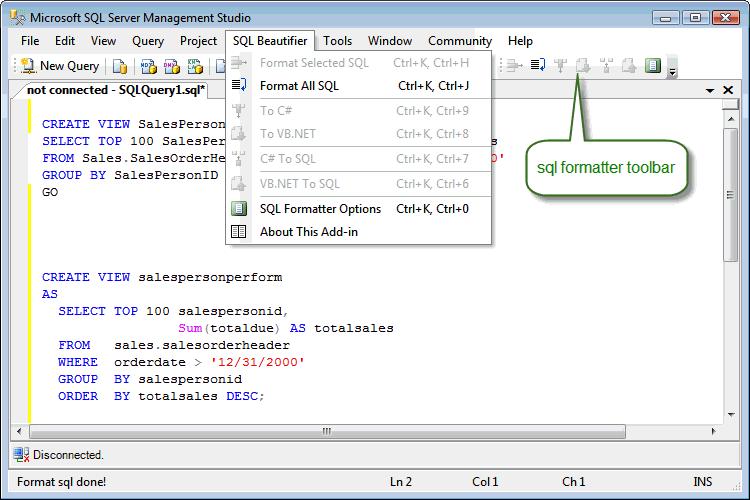The image size is (750, 500).
Task: Click the INS indicator in status bar
Action: [x=703, y=482]
